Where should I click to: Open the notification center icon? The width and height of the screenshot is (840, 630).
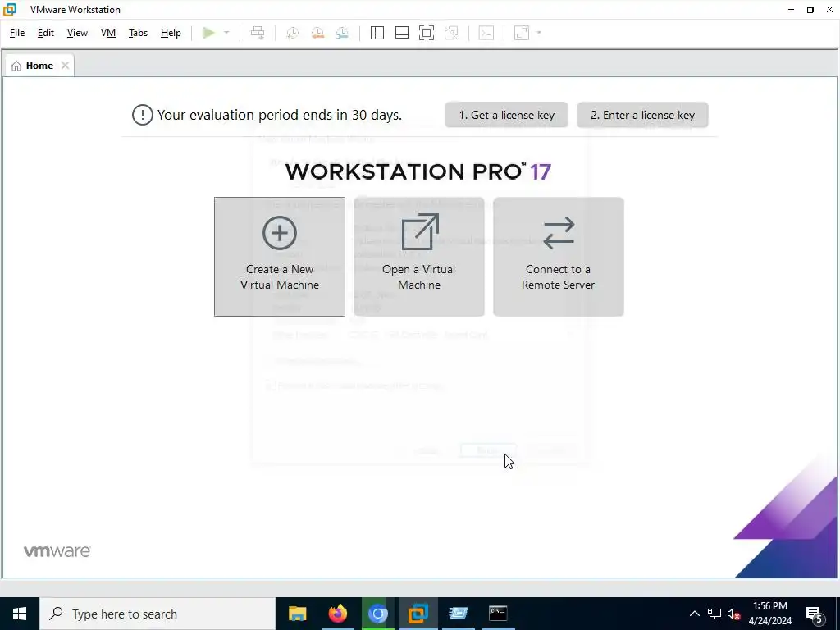[815, 614]
